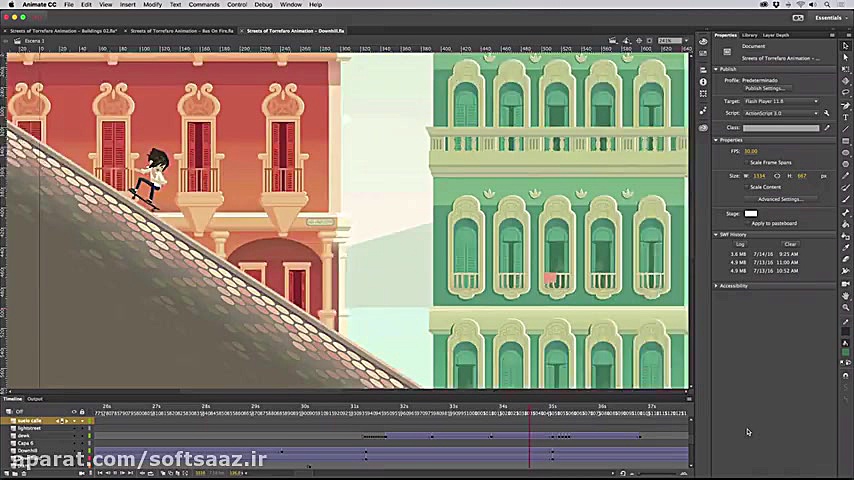Open the Target Flash Player dropdown

click(x=781, y=101)
